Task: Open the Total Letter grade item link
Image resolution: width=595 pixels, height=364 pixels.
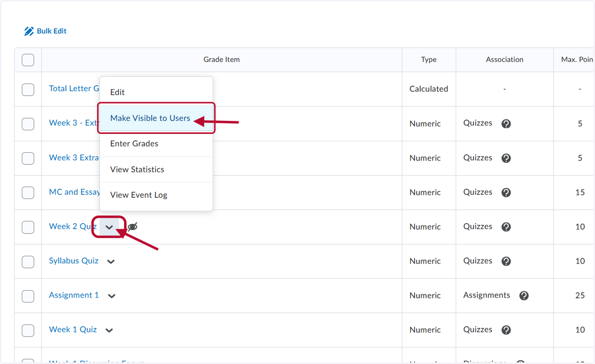Action: click(74, 89)
